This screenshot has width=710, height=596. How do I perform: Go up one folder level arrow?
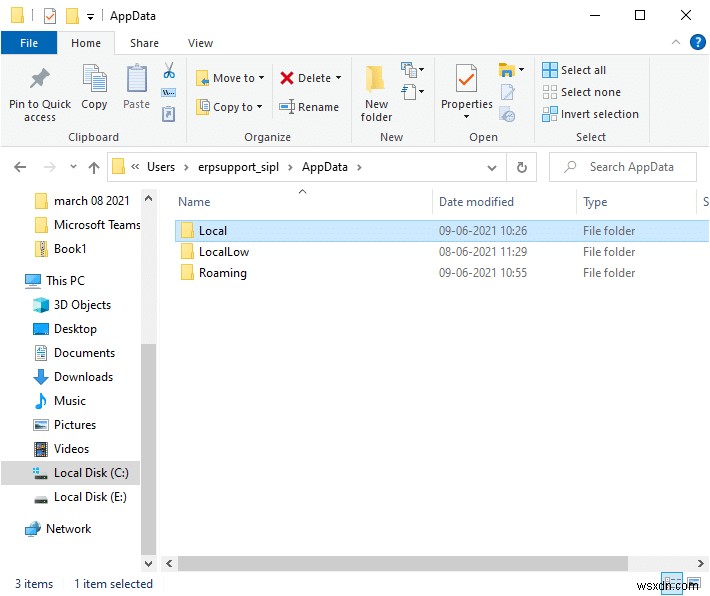tap(94, 168)
